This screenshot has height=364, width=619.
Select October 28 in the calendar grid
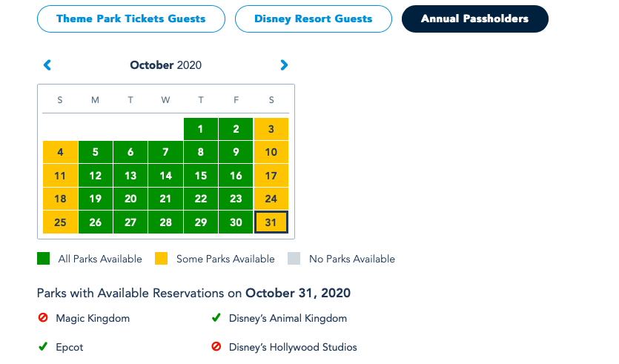coord(165,222)
